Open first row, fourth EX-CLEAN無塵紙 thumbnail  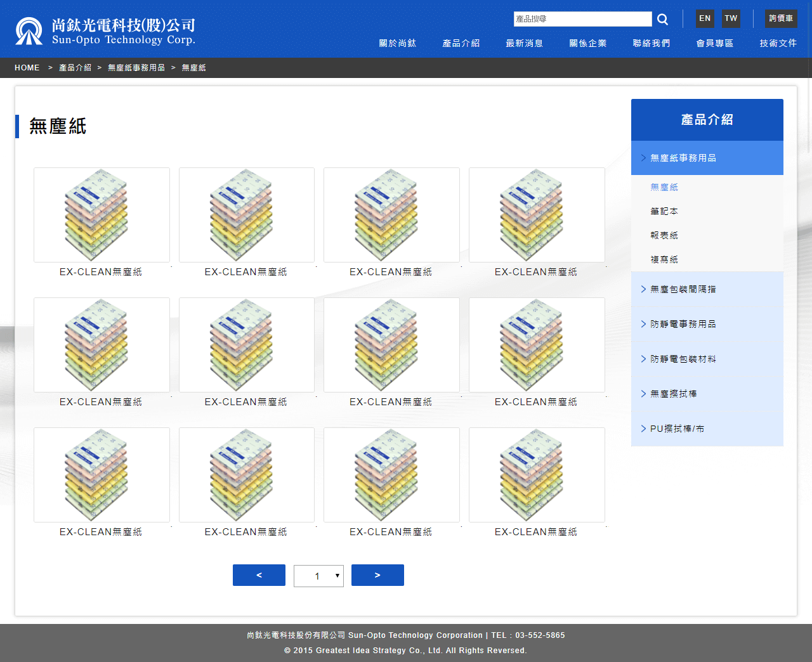pos(537,215)
